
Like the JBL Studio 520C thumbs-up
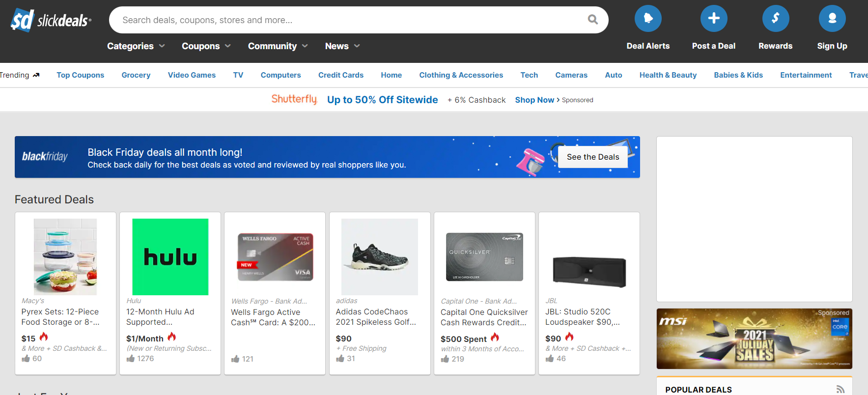click(x=550, y=359)
